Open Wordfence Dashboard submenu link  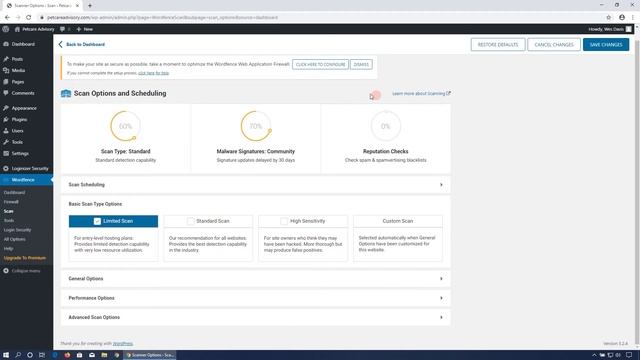[14, 193]
